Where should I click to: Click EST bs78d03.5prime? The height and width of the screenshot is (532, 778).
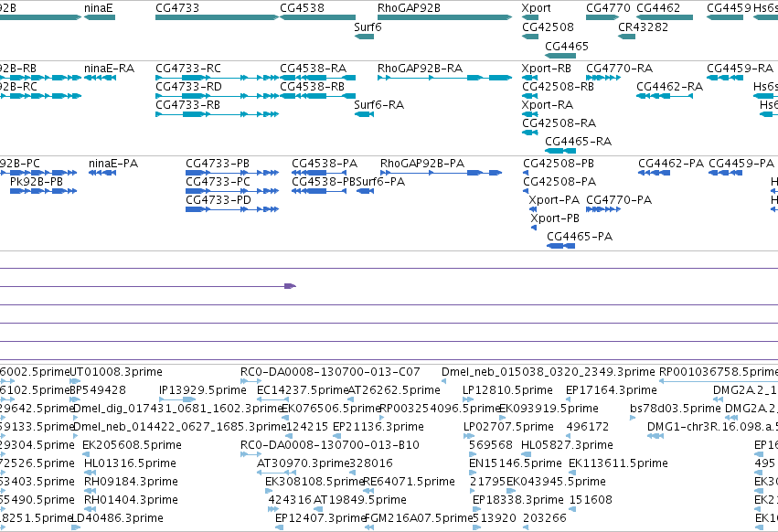click(x=633, y=418)
